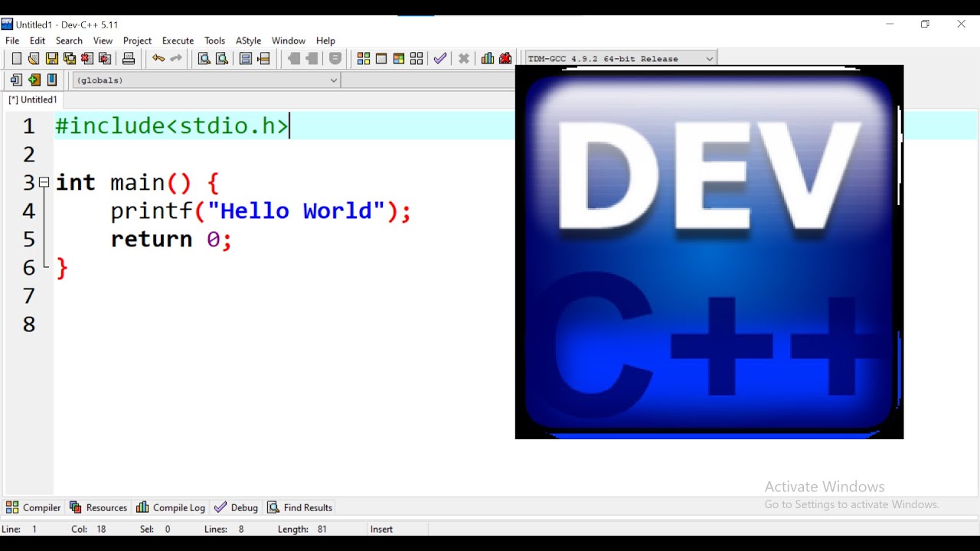
Task: Open Find with the magnifier icon
Action: pyautogui.click(x=204, y=59)
